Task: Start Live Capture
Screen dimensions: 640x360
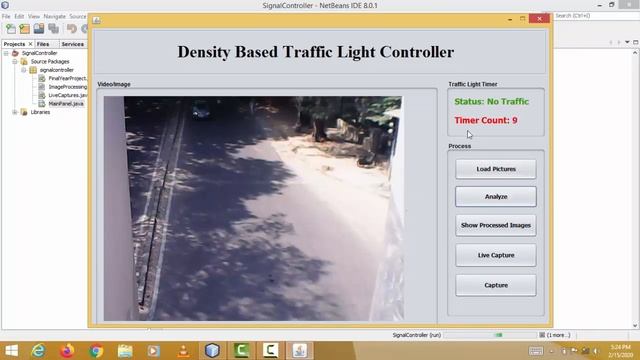Action: point(496,255)
